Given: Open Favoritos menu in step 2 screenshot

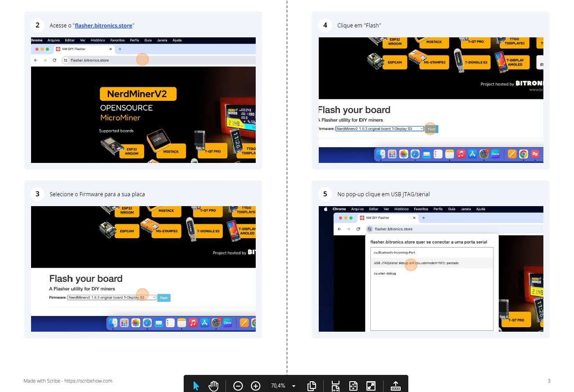Looking at the screenshot, I should pyautogui.click(x=118, y=40).
